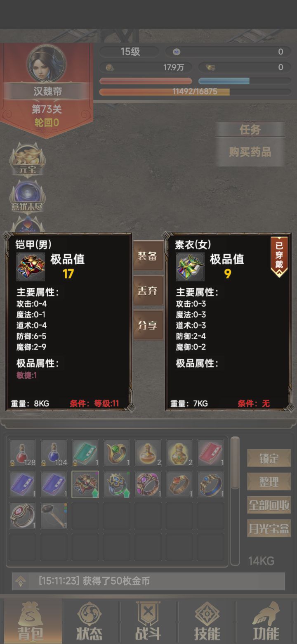The image size is (297, 644).
Task: Switch to the 状态 status tab
Action: click(90, 622)
